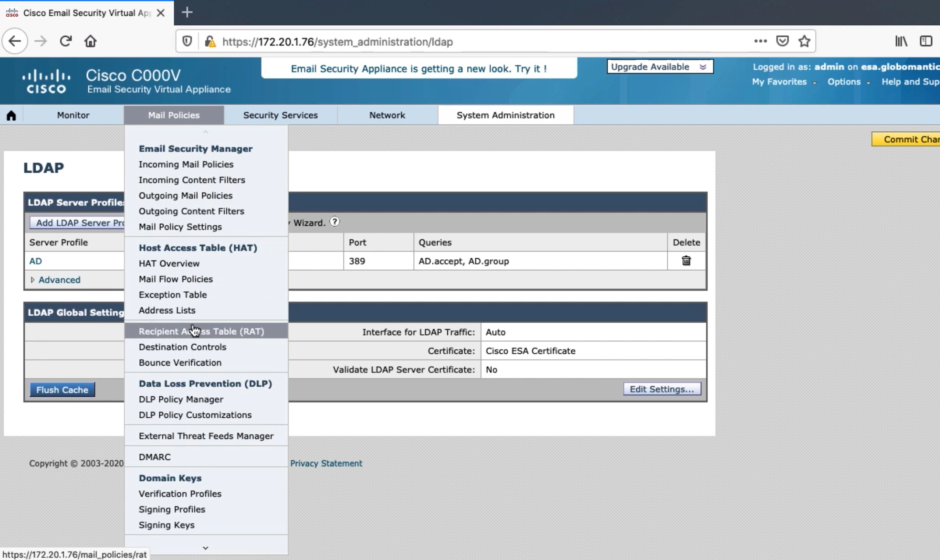This screenshot has height=560, width=940.
Task: Open Signing Profiles
Action: coord(172,509)
